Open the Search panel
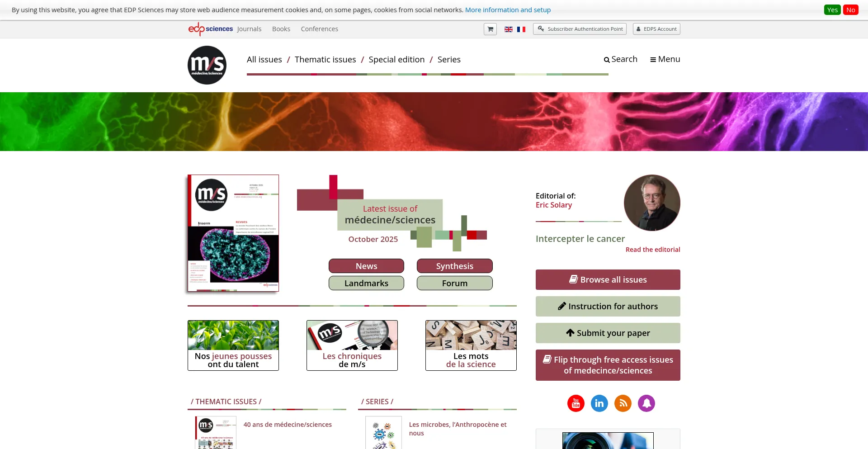Image resolution: width=868 pixels, height=449 pixels. tap(620, 59)
